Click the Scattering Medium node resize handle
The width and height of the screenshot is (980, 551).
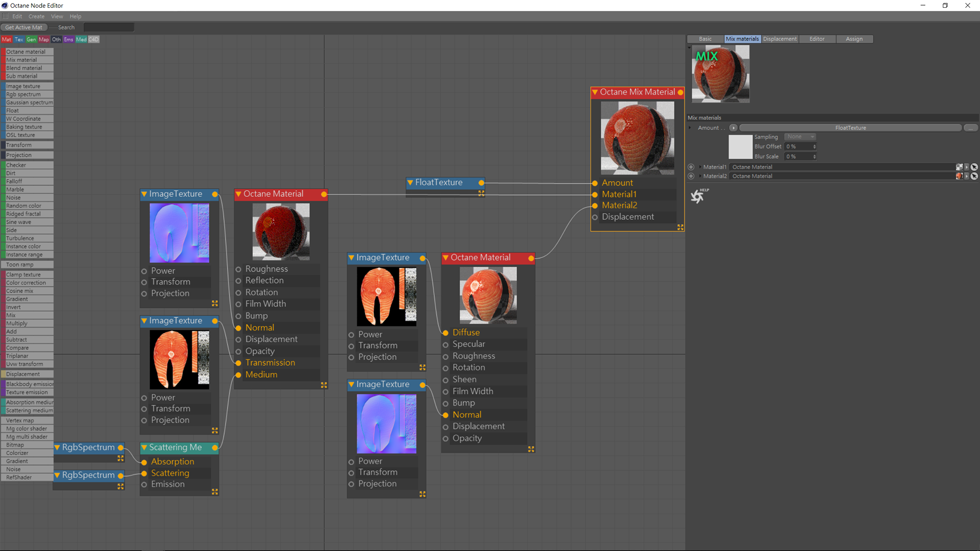(x=215, y=492)
